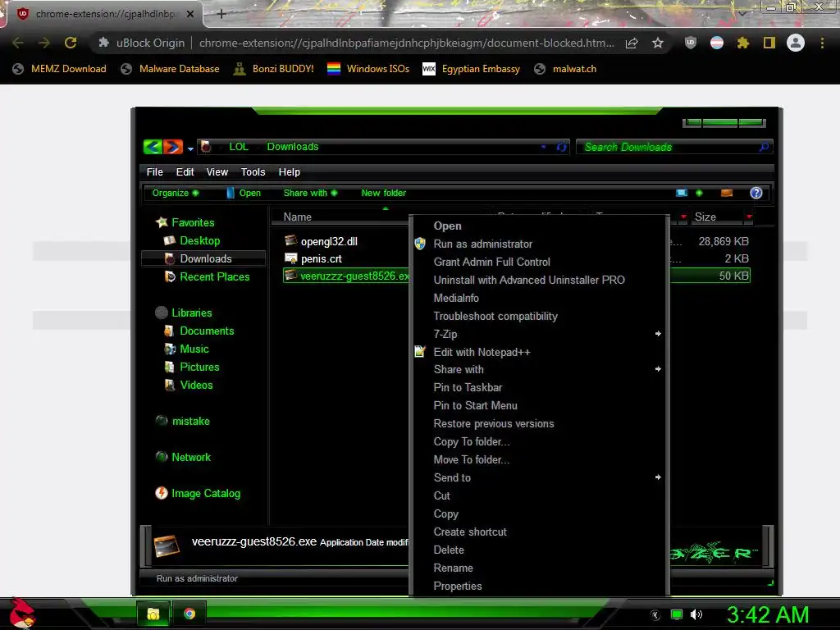Click the change view icon in toolbar

pyautogui.click(x=682, y=193)
